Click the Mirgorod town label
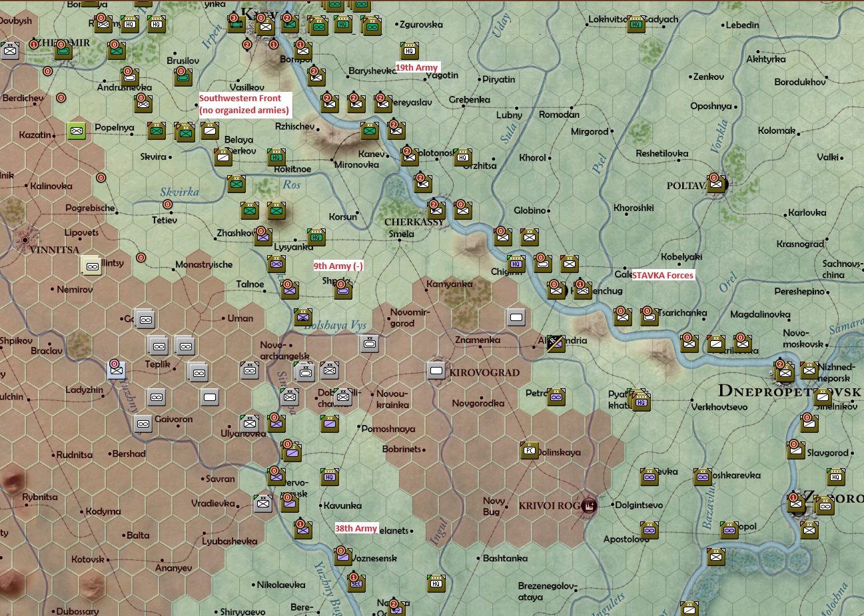Screen dimensions: 864x616 coord(590,132)
